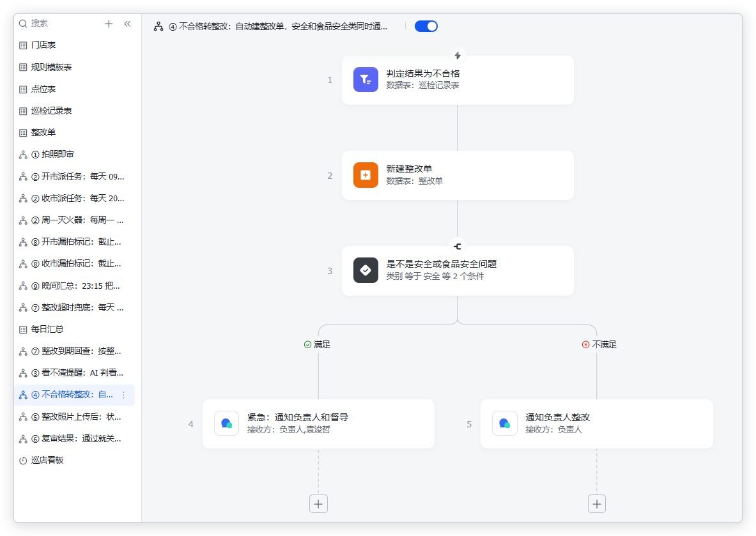The image size is (756, 536).
Task: Open the 是不是安全或食品安全问题 condition node
Action: pos(458,271)
